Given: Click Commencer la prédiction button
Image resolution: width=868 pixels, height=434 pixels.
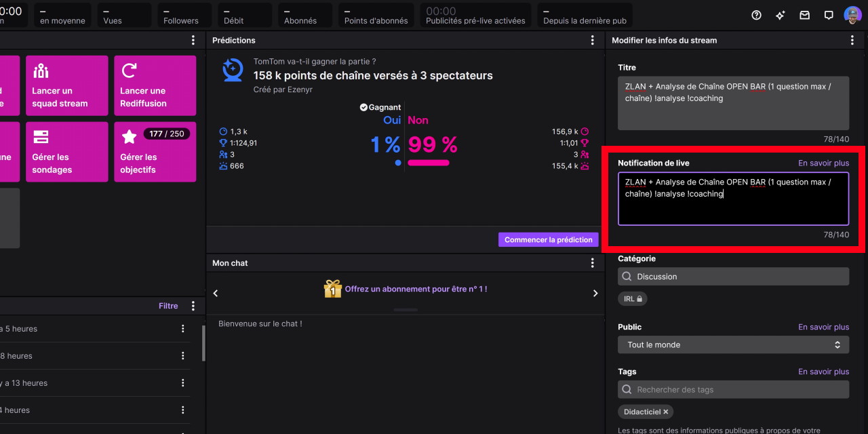Looking at the screenshot, I should [x=549, y=239].
